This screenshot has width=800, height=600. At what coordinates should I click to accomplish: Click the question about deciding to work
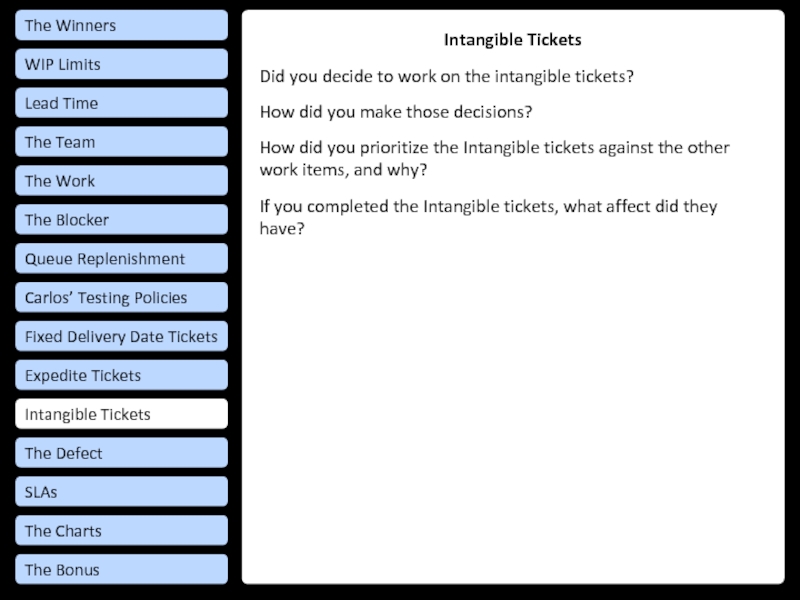(448, 76)
